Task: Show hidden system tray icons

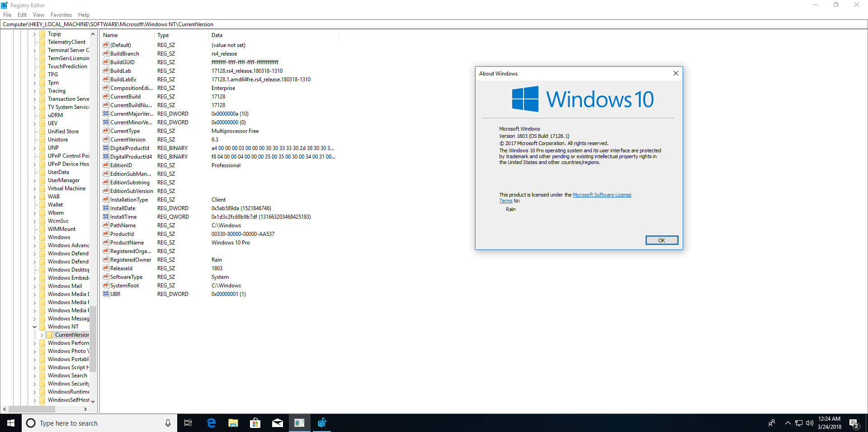Action: pyautogui.click(x=788, y=423)
